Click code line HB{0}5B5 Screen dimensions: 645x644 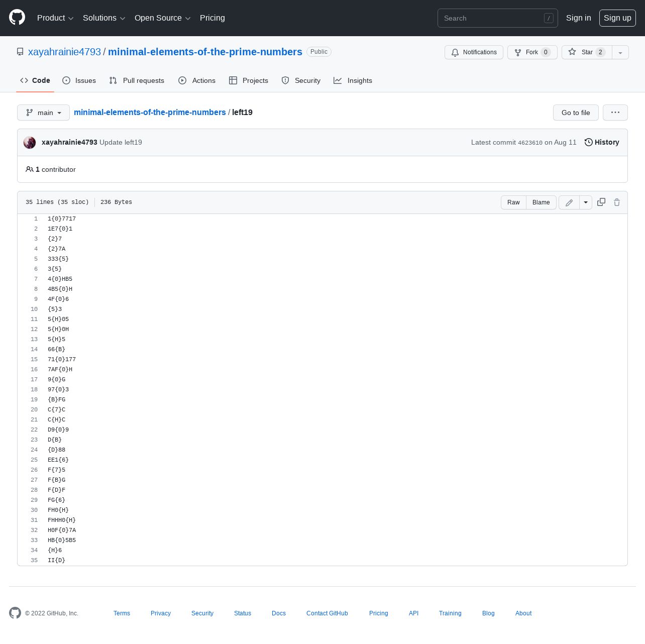tap(62, 540)
